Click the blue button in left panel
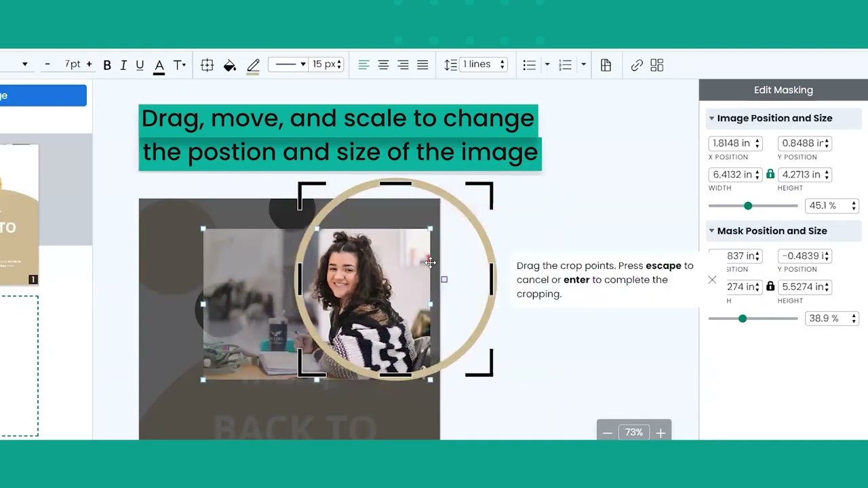This screenshot has width=868, height=488. [43, 96]
